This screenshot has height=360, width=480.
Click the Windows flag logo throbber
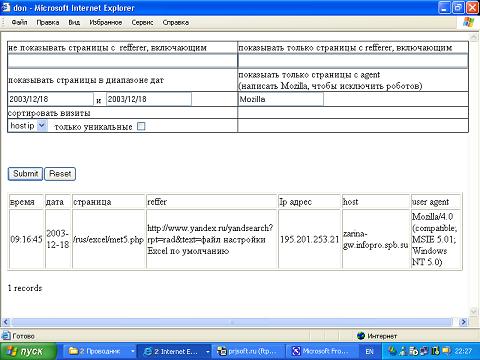[469, 22]
